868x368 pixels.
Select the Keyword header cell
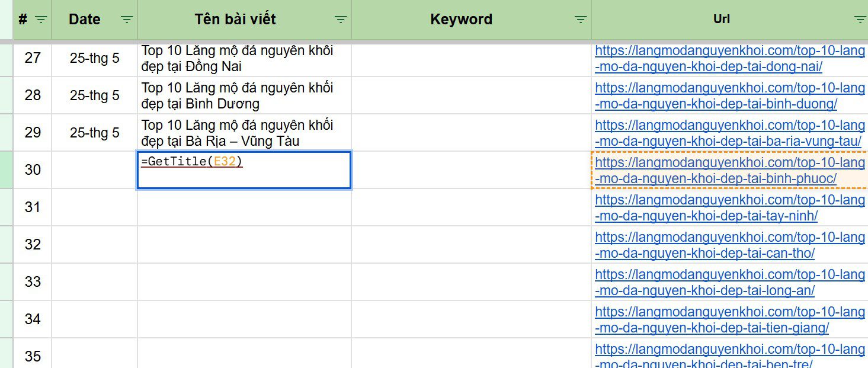pyautogui.click(x=471, y=20)
